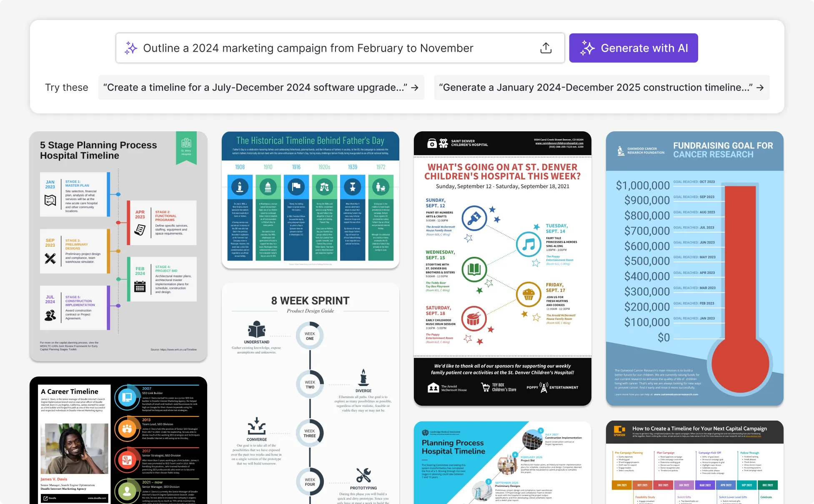814x504 pixels.
Task: Click the James V. Davis portrait photo
Action: [x=74, y=449]
